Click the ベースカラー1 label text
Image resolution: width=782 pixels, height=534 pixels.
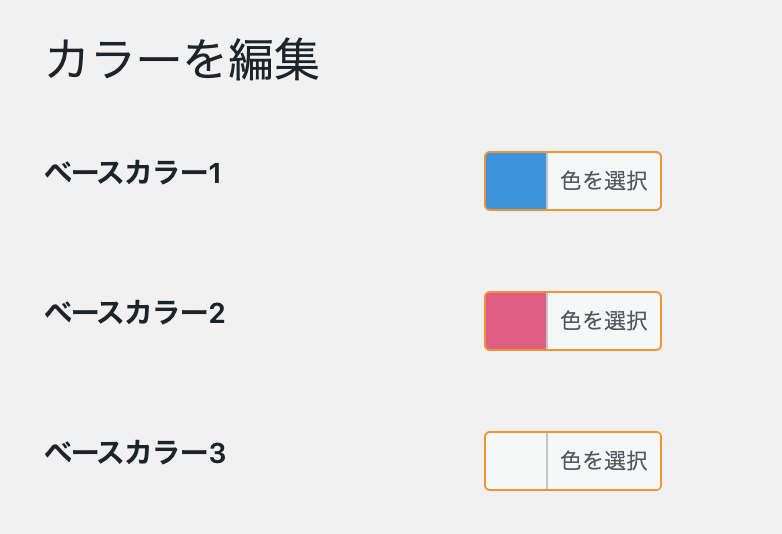pos(133,174)
